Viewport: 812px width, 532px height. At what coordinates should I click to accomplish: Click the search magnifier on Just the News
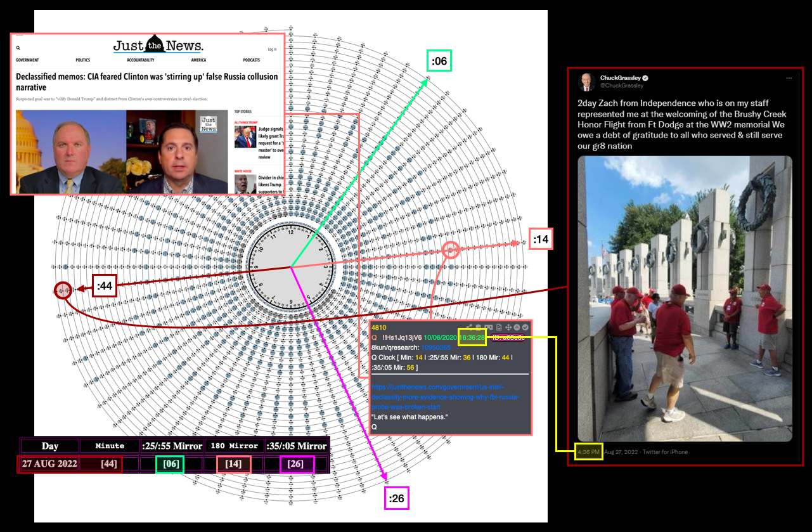[x=18, y=48]
